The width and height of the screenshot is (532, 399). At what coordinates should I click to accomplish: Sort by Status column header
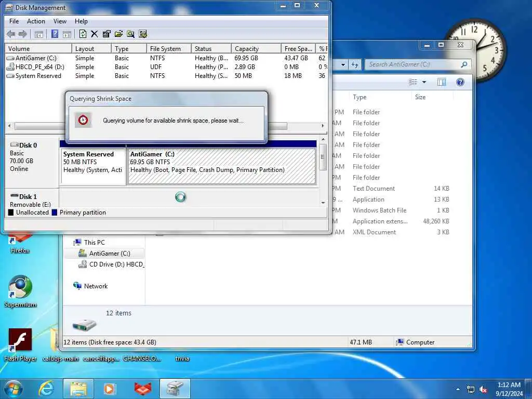tap(211, 48)
